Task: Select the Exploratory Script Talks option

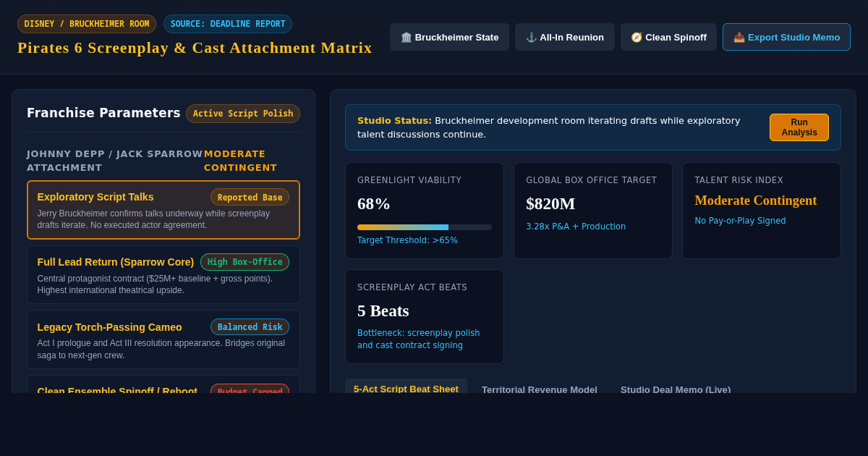Action: 163,210
